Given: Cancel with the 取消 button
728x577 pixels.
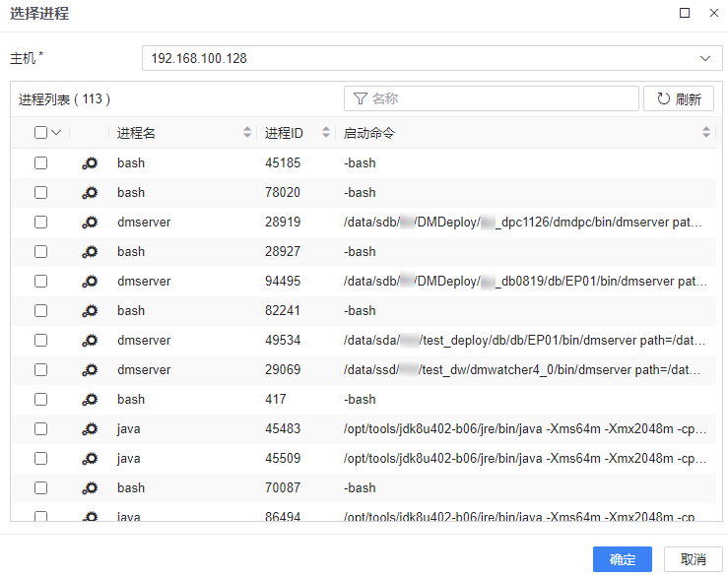Looking at the screenshot, I should (694, 559).
